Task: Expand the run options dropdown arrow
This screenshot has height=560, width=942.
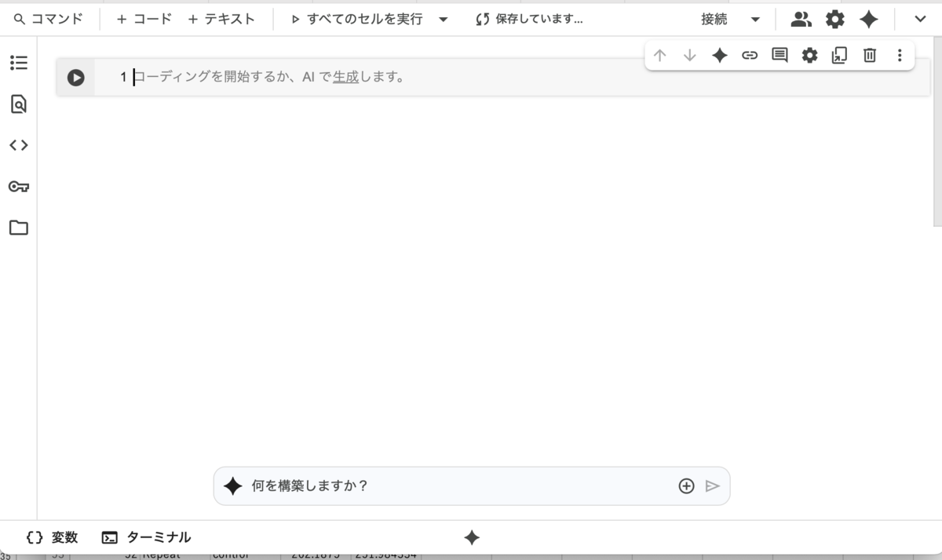Action: coord(444,20)
